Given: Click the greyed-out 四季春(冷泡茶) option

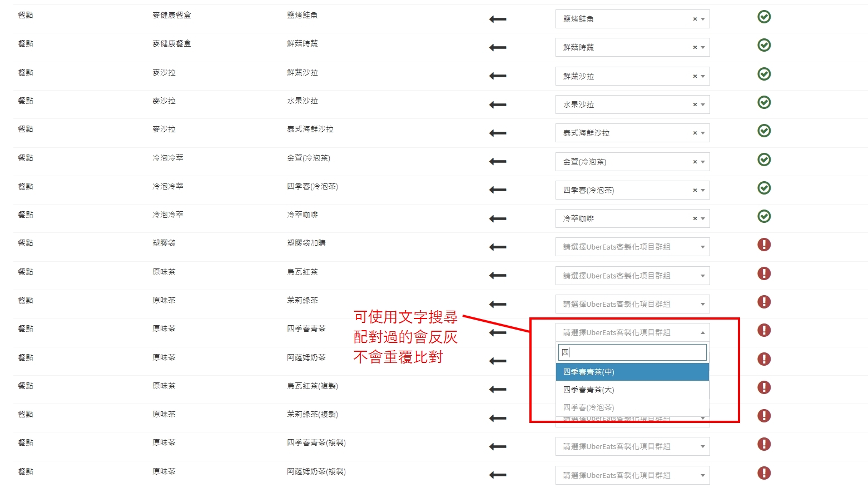Looking at the screenshot, I should [632, 408].
